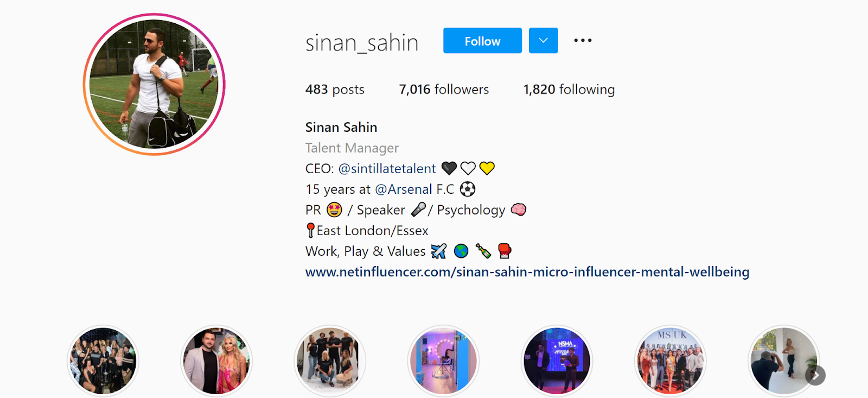This screenshot has width=868, height=398.
Task: Open the @Arsenal mention link
Action: [x=404, y=189]
